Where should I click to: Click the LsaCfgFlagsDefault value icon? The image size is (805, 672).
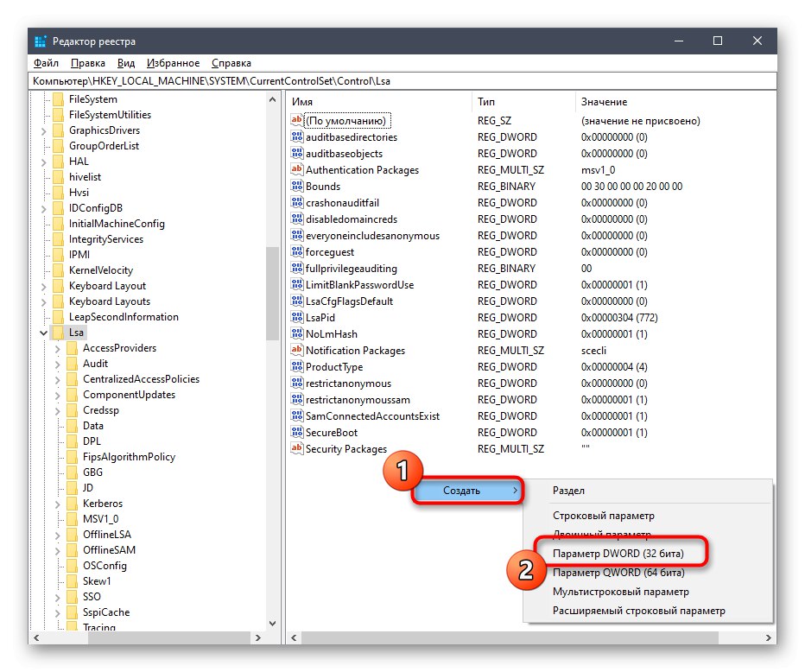(x=297, y=301)
